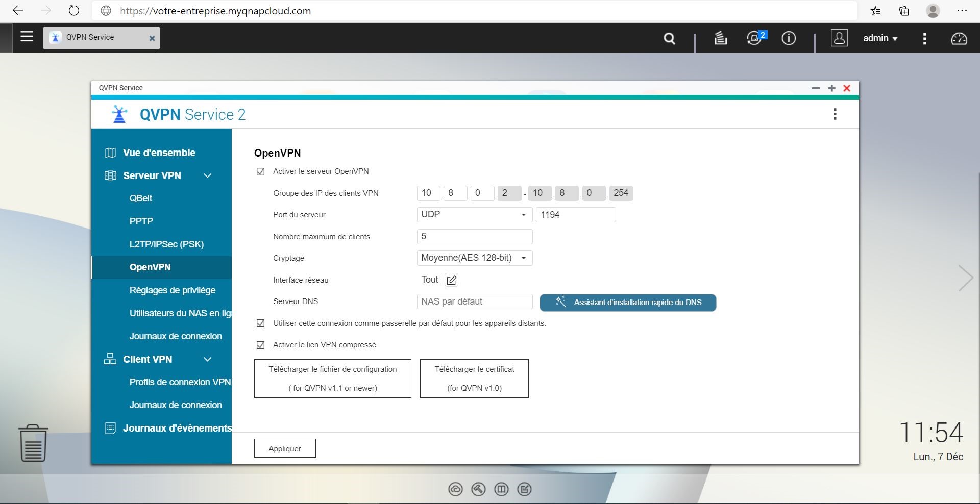
Task: Click Serveur DNS input field
Action: [475, 301]
